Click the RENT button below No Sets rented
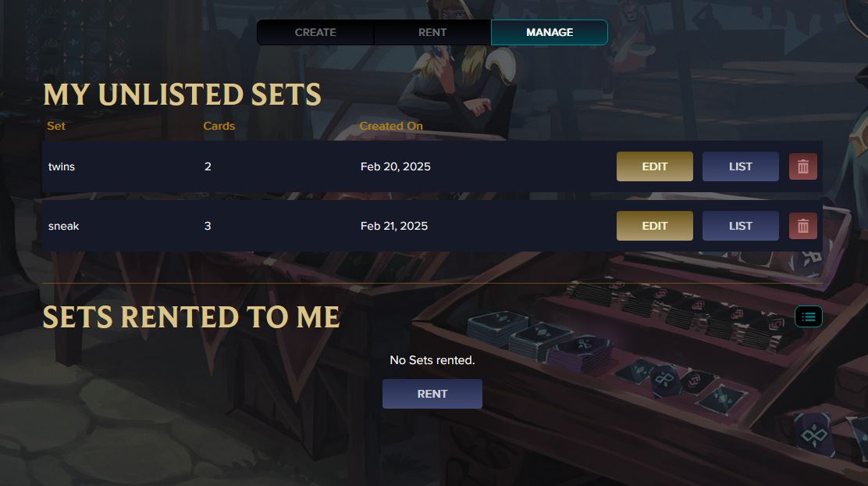The image size is (868, 486). point(432,394)
